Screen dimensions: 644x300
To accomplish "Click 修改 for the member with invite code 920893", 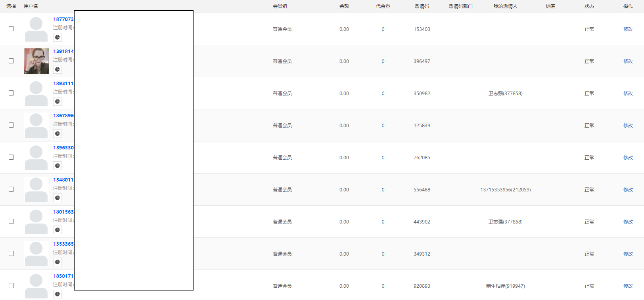I will click(628, 286).
